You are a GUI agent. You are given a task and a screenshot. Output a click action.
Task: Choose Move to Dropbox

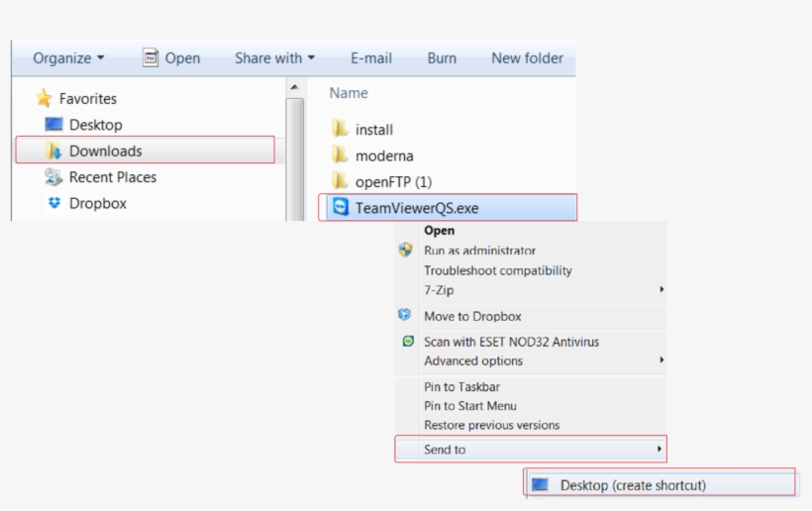472,316
